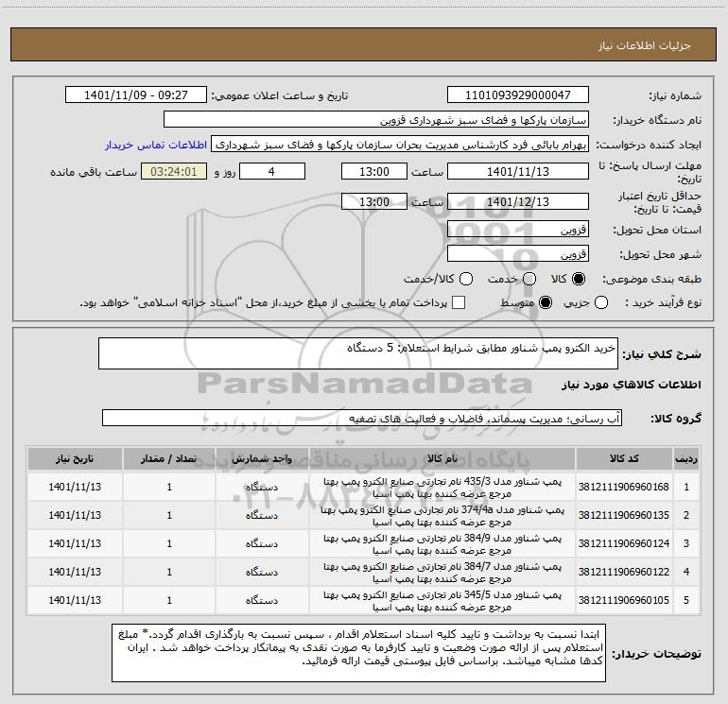Select the کالا/خدمت radio button

coord(466,279)
